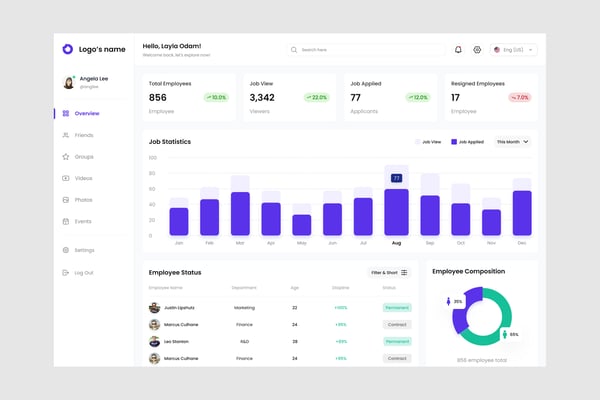Toggle the Job View legend item
Screen dimensions: 600x400
[x=428, y=142]
